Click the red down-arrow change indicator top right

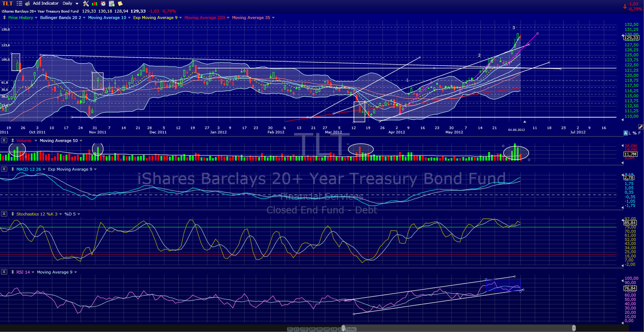point(625,6)
